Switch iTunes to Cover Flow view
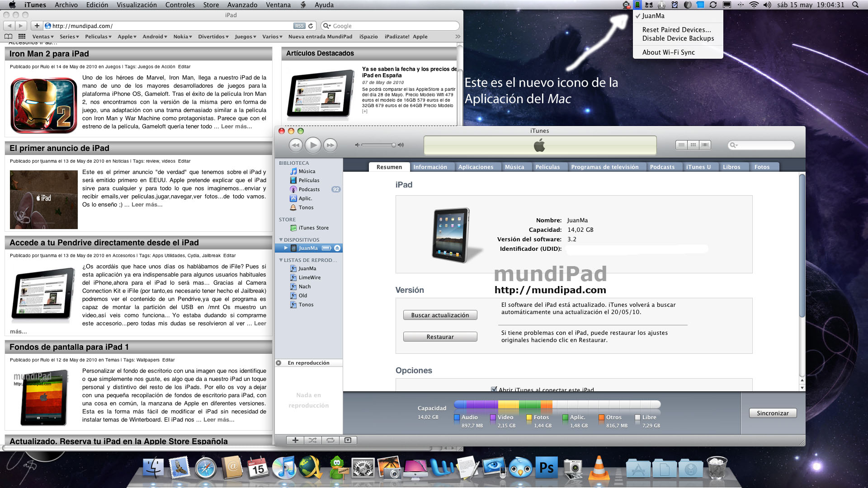Image resolution: width=868 pixels, height=488 pixels. click(705, 145)
